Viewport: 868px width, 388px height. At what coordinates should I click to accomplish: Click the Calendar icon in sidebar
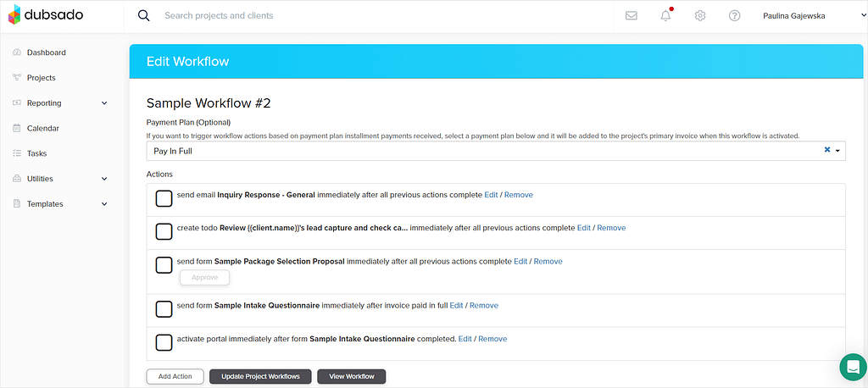click(17, 128)
